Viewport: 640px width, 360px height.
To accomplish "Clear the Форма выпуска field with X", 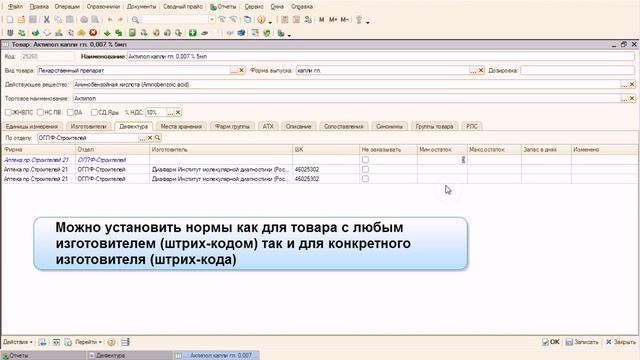I will tap(481, 71).
